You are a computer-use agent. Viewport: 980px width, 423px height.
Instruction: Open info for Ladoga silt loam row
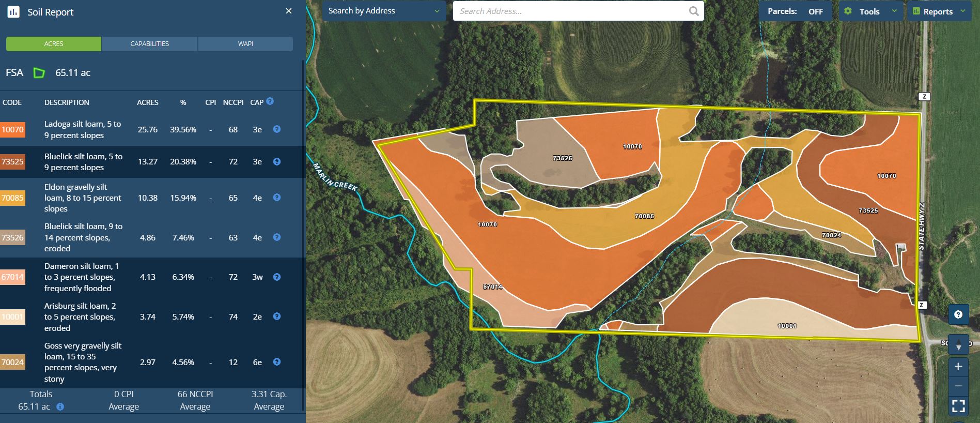coord(277,129)
